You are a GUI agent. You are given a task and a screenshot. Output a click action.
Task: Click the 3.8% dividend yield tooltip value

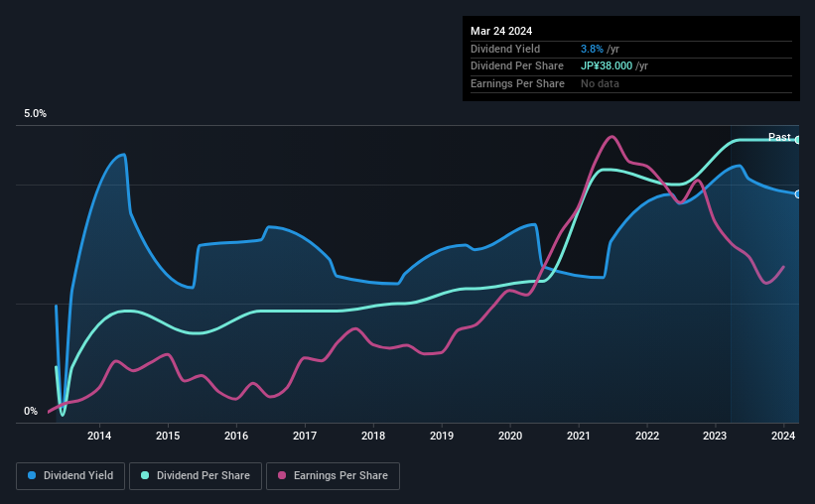[592, 48]
